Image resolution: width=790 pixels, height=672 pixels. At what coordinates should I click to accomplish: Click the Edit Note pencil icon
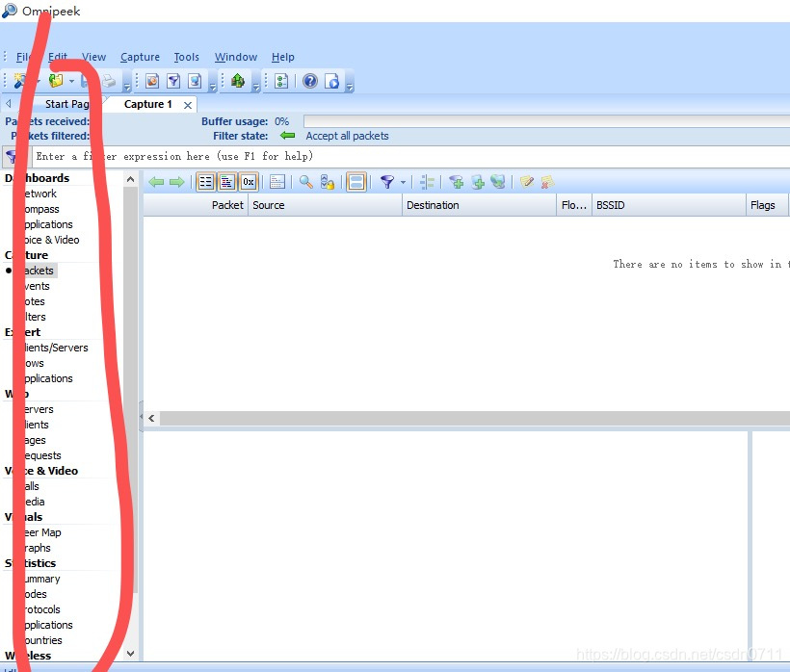tap(526, 182)
